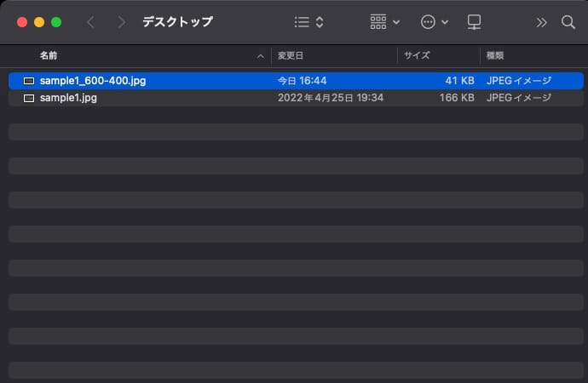
Task: Sort by the 変更日 column header
Action: point(291,56)
